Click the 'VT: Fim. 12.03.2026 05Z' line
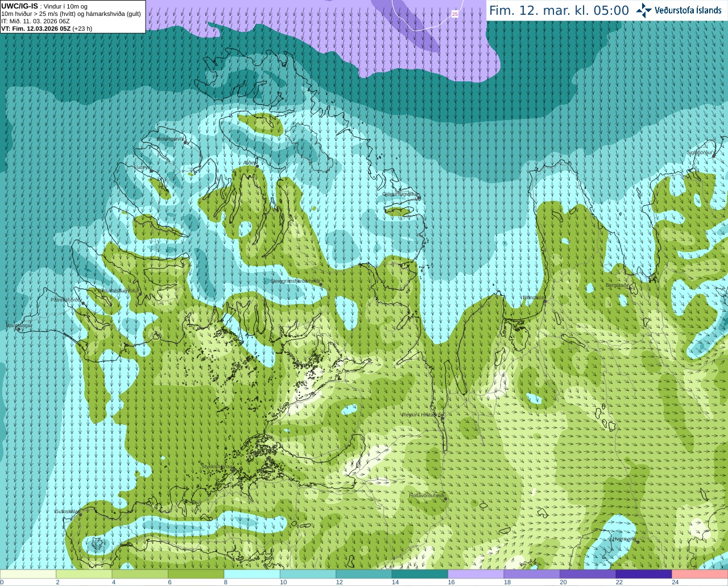The width and height of the screenshot is (728, 586). [x=47, y=28]
